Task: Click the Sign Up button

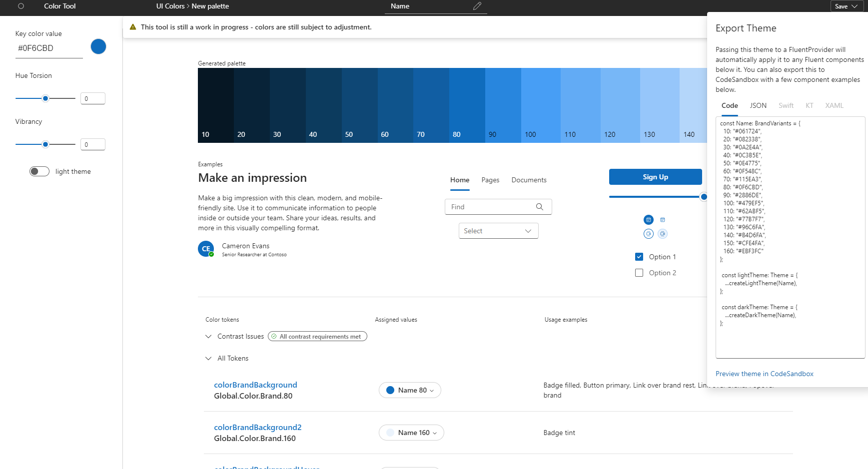Action: click(x=655, y=177)
